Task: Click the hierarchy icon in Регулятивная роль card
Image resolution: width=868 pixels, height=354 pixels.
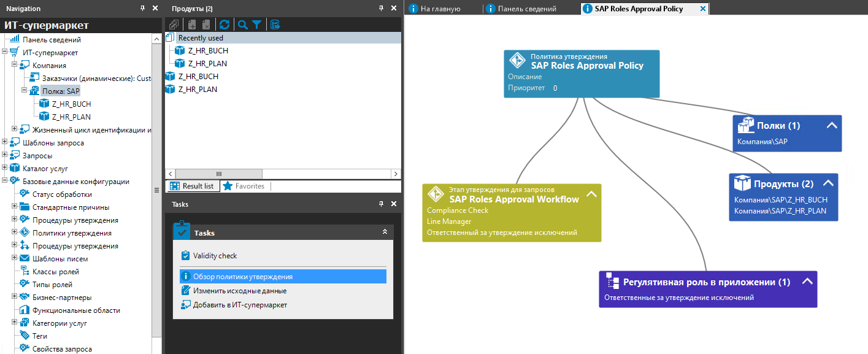Action: [x=612, y=282]
